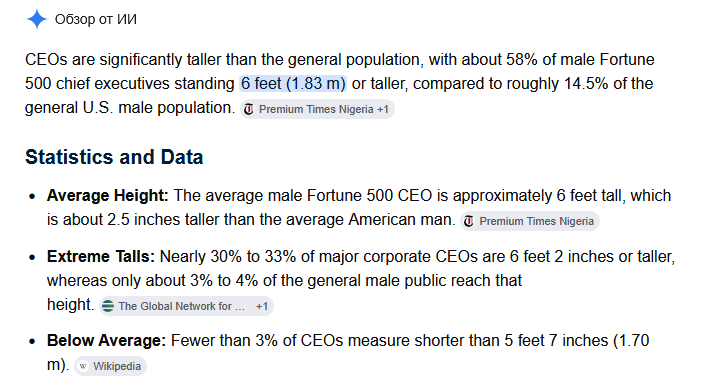Expand the +1 sources next to the Global Network chip
This screenshot has height=390, width=701.
pos(262,306)
